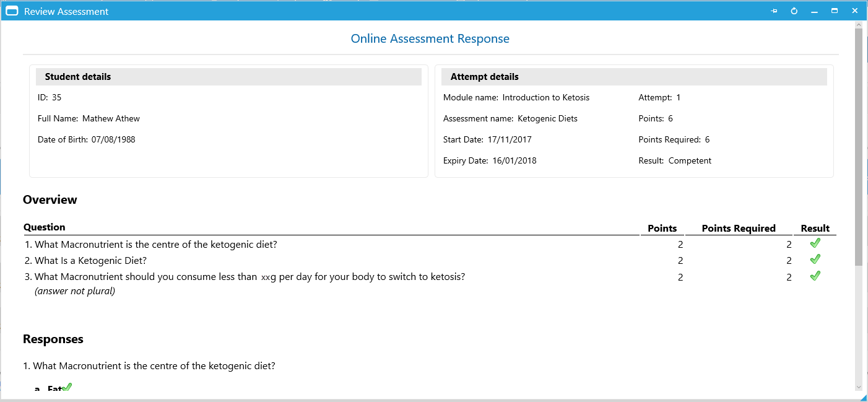Click start date 17/11/2017

(510, 139)
